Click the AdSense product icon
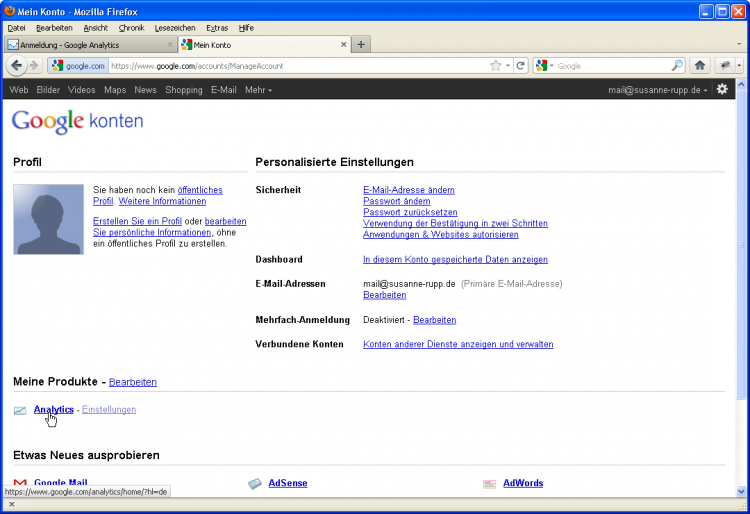Viewport: 750px width, 514px height. pyautogui.click(x=255, y=484)
